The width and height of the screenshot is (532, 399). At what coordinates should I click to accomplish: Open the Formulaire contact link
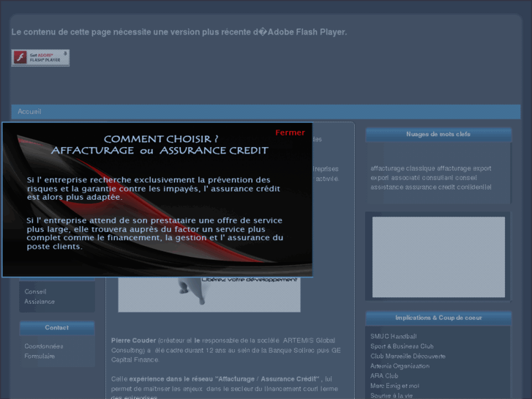pyautogui.click(x=40, y=357)
